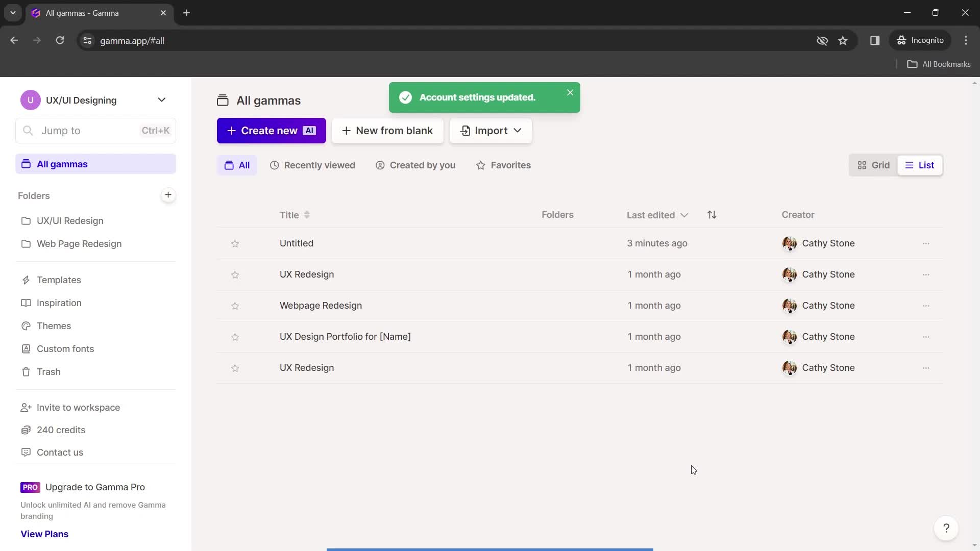Image resolution: width=980 pixels, height=551 pixels.
Task: Open the Templates section
Action: pyautogui.click(x=59, y=279)
